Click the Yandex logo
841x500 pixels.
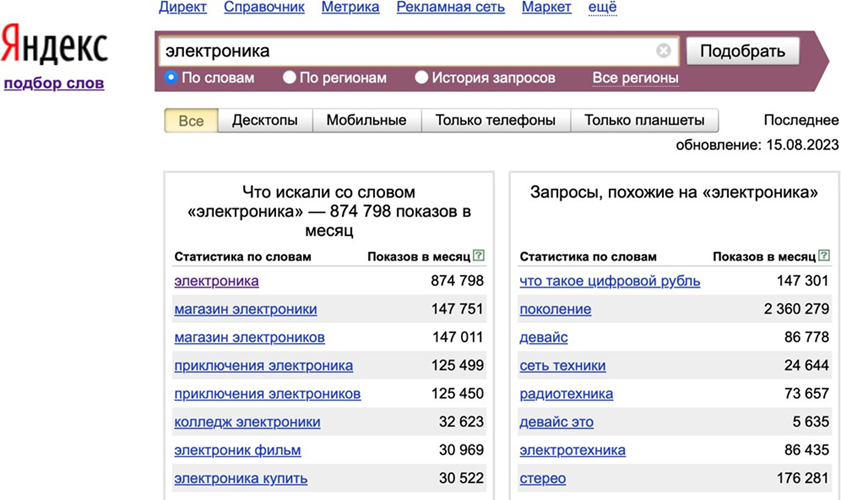54,47
